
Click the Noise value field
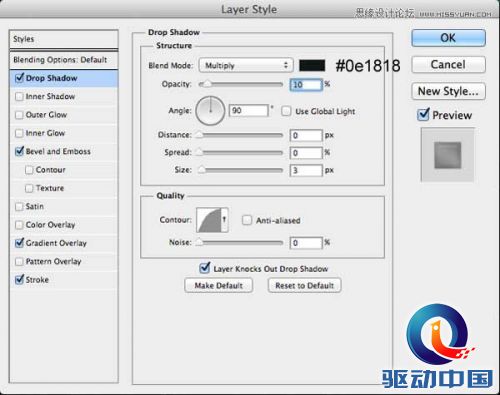(x=306, y=243)
